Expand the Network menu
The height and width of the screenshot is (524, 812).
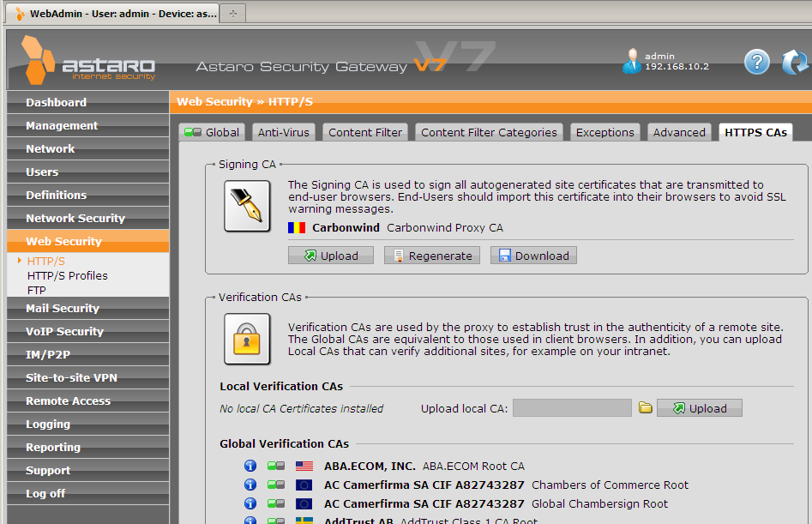88,148
